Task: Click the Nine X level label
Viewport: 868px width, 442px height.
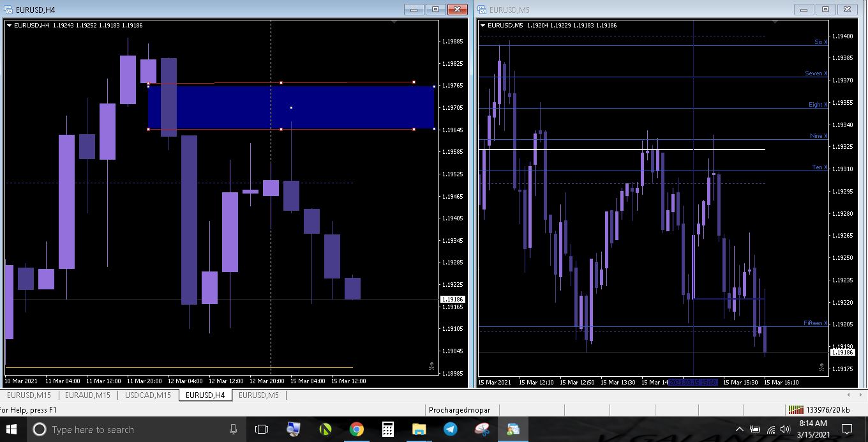Action: [818, 136]
